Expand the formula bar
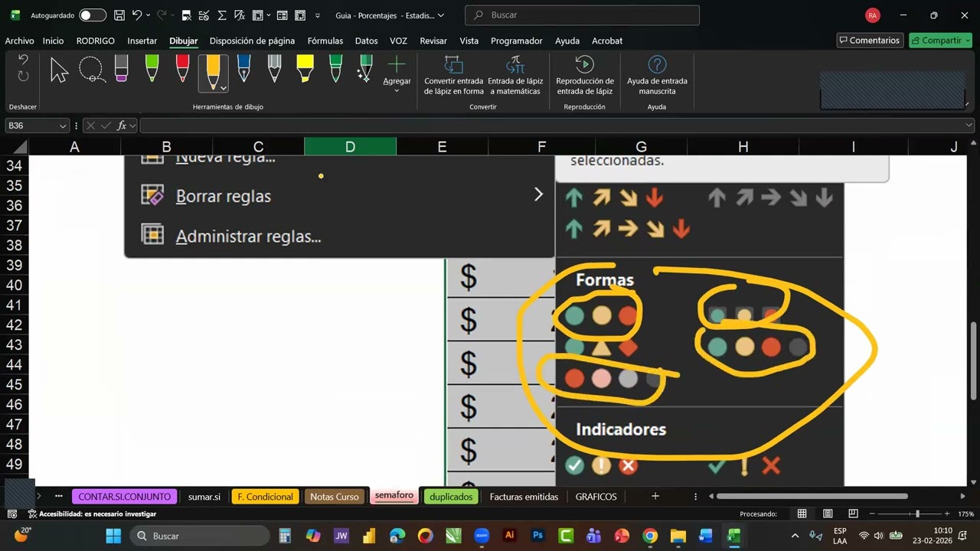This screenshot has height=551, width=980. (969, 126)
